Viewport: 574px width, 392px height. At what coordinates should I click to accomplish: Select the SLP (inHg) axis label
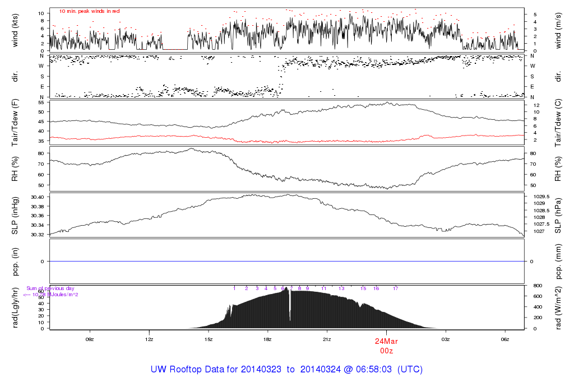coord(15,216)
